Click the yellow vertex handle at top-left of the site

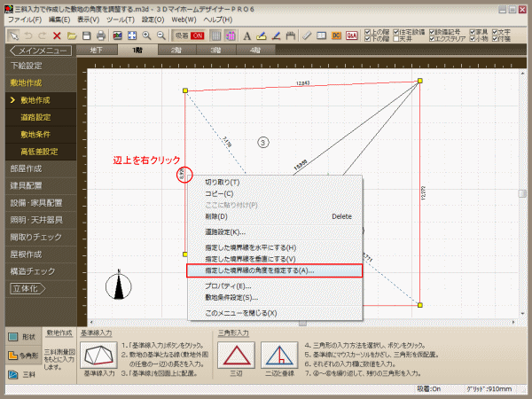point(184,90)
